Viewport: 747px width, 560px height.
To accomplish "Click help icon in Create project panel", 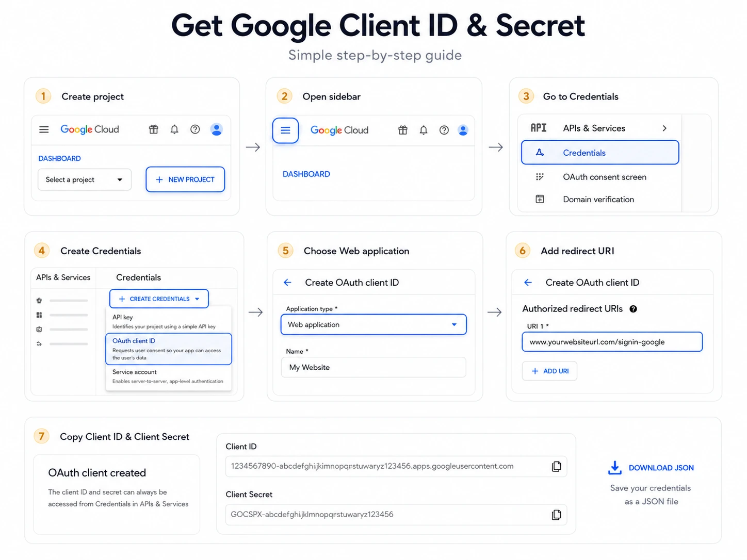I will tap(195, 129).
